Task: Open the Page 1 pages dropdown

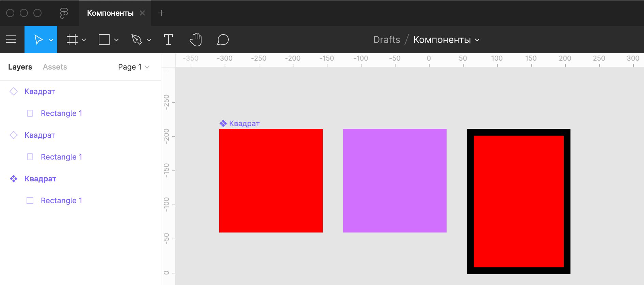Action: click(x=133, y=67)
